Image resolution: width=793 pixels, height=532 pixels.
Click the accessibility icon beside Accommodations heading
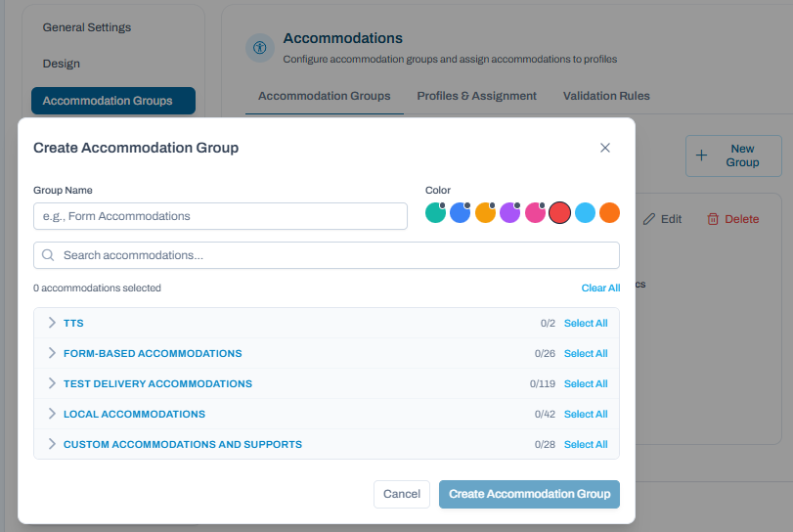(x=260, y=48)
